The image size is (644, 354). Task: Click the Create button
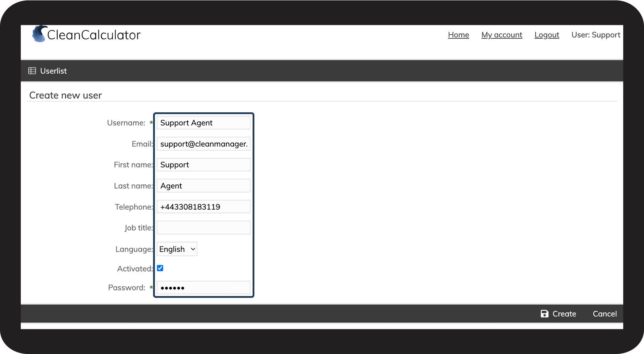(x=558, y=314)
